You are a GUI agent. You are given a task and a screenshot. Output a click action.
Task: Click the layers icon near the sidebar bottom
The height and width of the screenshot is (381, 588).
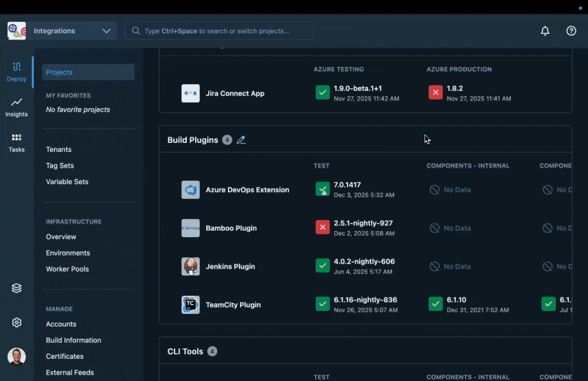coord(16,288)
